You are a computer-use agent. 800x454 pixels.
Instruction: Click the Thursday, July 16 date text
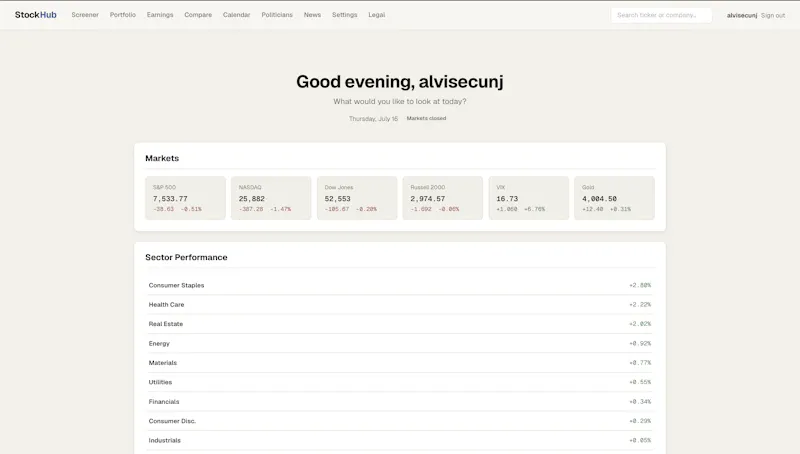coord(373,119)
